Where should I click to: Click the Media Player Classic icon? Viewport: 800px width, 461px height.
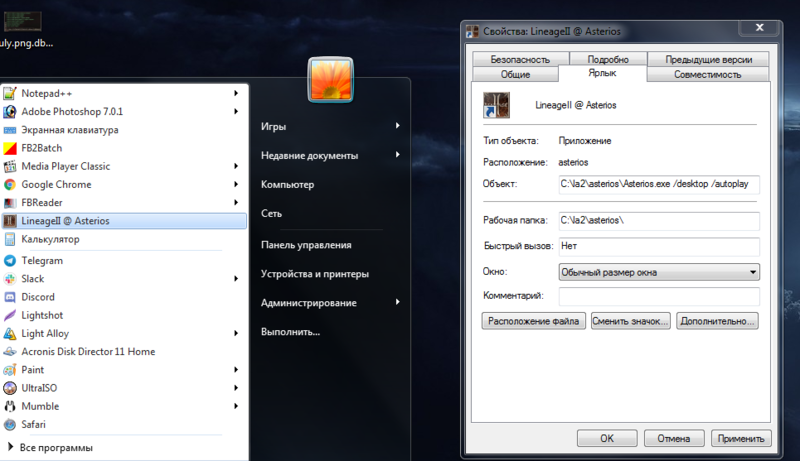tap(10, 166)
